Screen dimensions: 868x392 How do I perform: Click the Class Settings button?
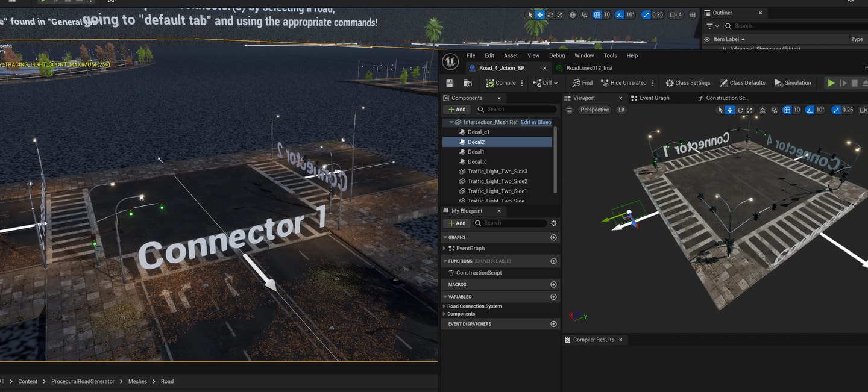pyautogui.click(x=688, y=83)
